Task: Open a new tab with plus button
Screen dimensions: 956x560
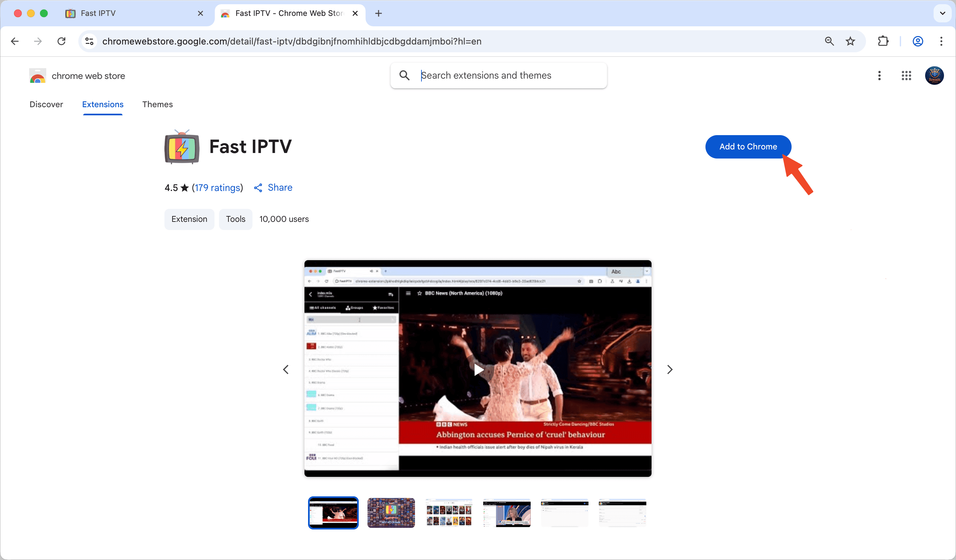Action: 378,13
